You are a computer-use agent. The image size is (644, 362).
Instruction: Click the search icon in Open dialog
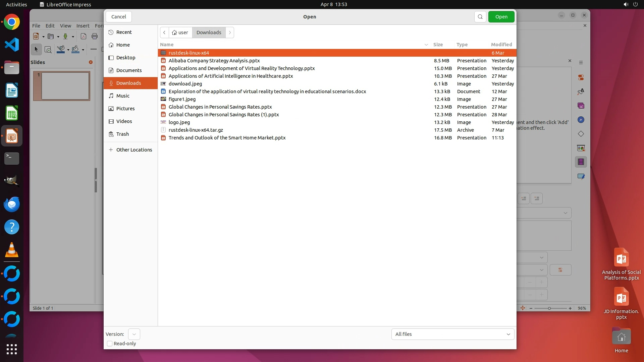tap(480, 17)
